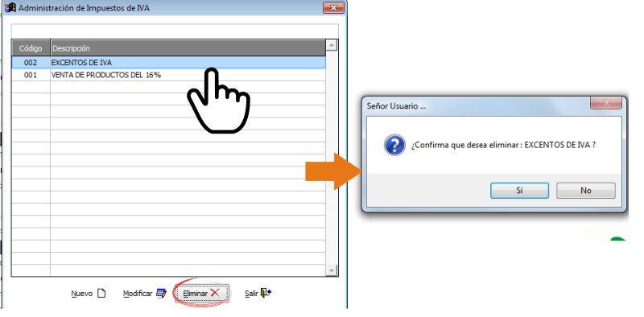Screen dimensions: 644x317
Task: Click the empty field above the table
Action: [x=175, y=31]
